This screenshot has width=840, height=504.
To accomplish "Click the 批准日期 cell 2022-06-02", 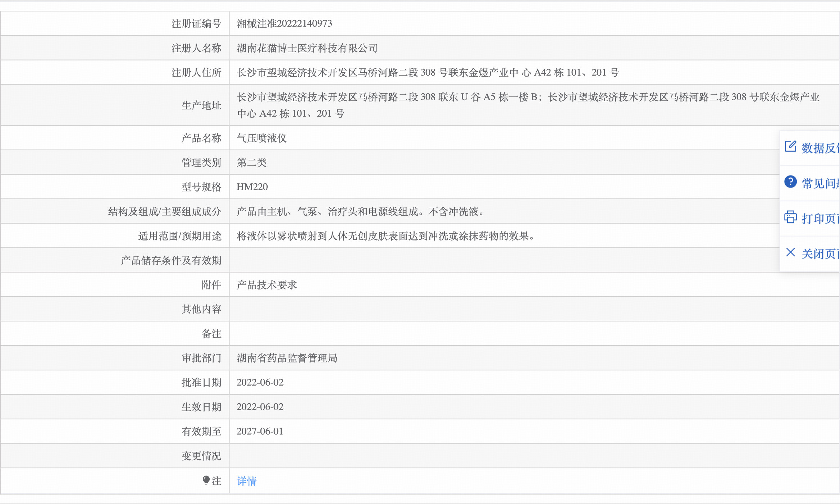I will tap(260, 382).
